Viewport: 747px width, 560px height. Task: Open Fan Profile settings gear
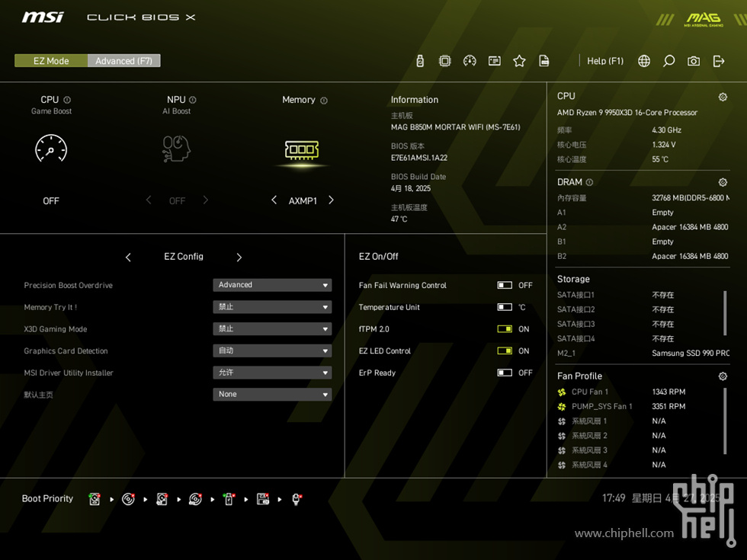[x=723, y=376]
